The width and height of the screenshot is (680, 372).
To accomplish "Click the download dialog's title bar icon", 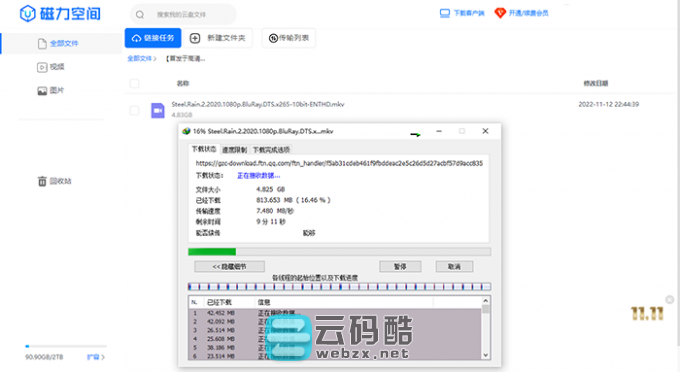I will coord(186,131).
